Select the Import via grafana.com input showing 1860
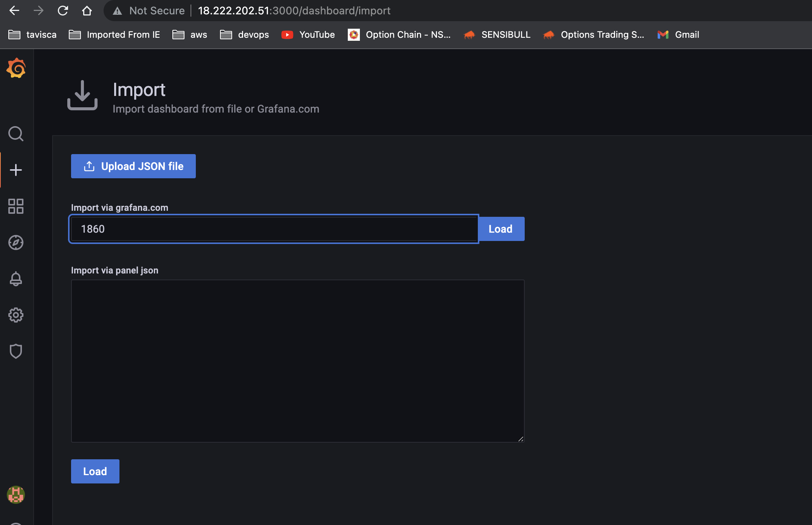812x525 pixels. click(273, 229)
